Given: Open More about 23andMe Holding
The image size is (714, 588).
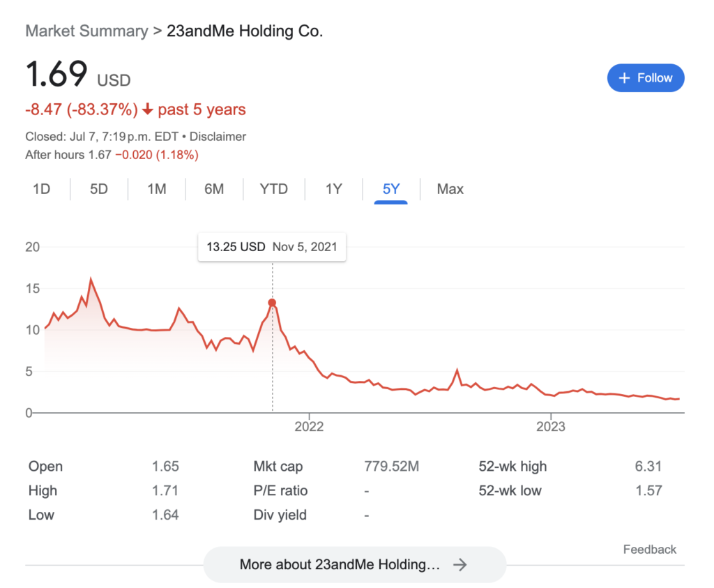Looking at the screenshot, I should 355,565.
